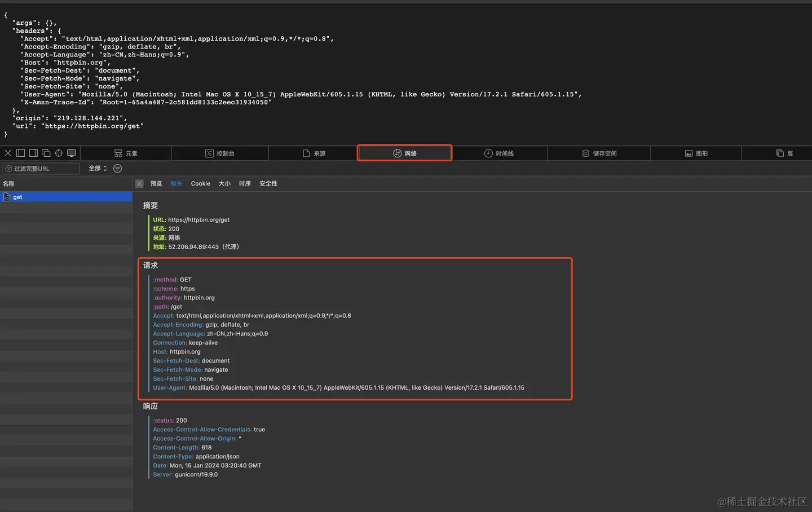The height and width of the screenshot is (512, 812).
Task: Open the 来源 tab
Action: click(314, 153)
